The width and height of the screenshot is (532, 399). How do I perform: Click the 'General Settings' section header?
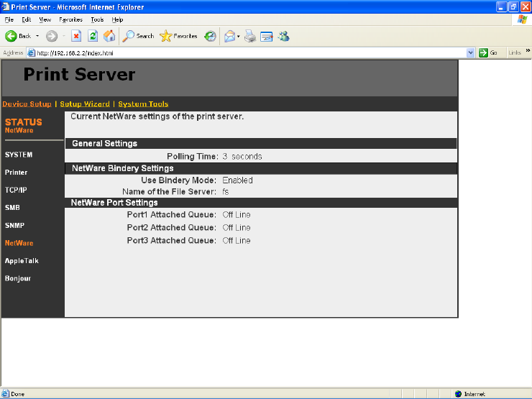(x=104, y=144)
